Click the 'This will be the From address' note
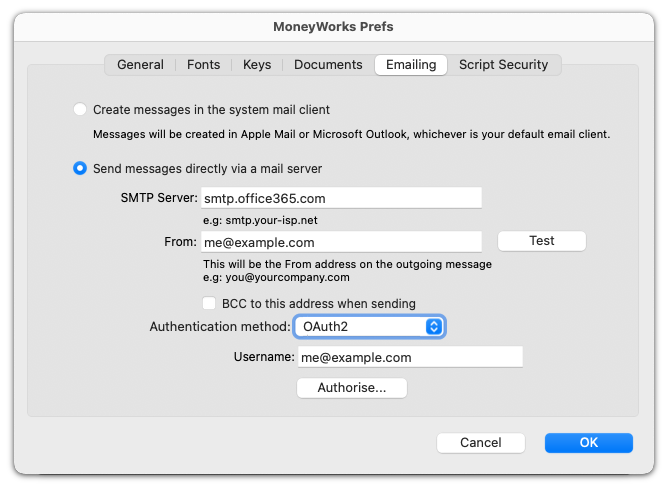Image resolution: width=669 pixels, height=488 pixels. 347,264
